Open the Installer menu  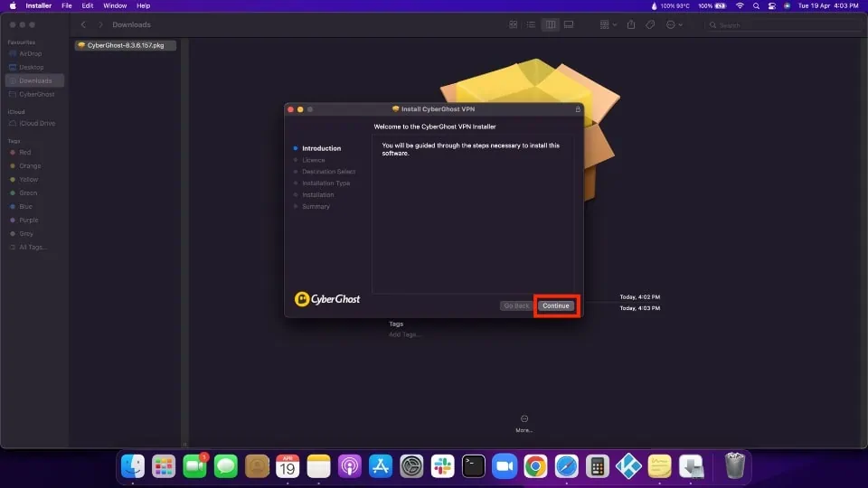38,5
